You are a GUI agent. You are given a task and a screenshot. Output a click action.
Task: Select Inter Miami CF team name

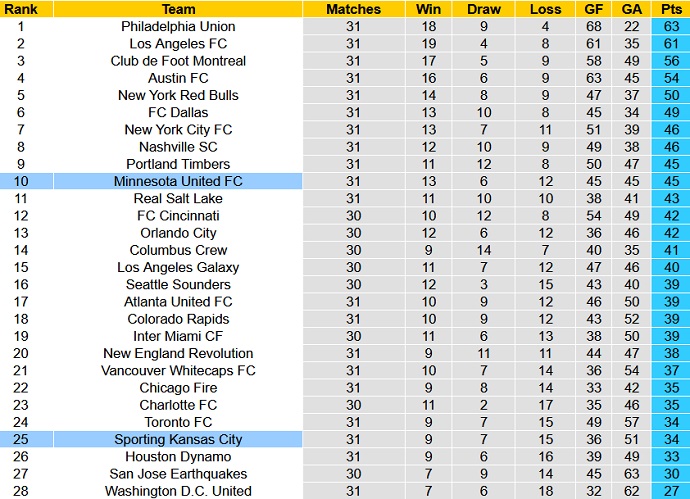click(x=178, y=336)
